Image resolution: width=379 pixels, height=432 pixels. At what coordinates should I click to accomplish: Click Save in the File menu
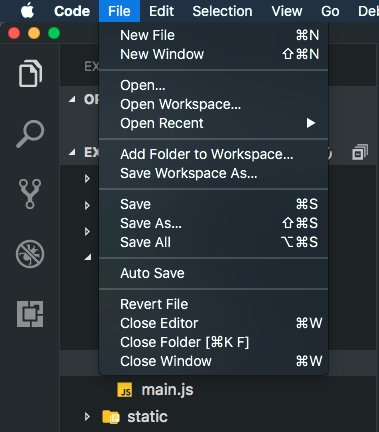tap(214, 204)
